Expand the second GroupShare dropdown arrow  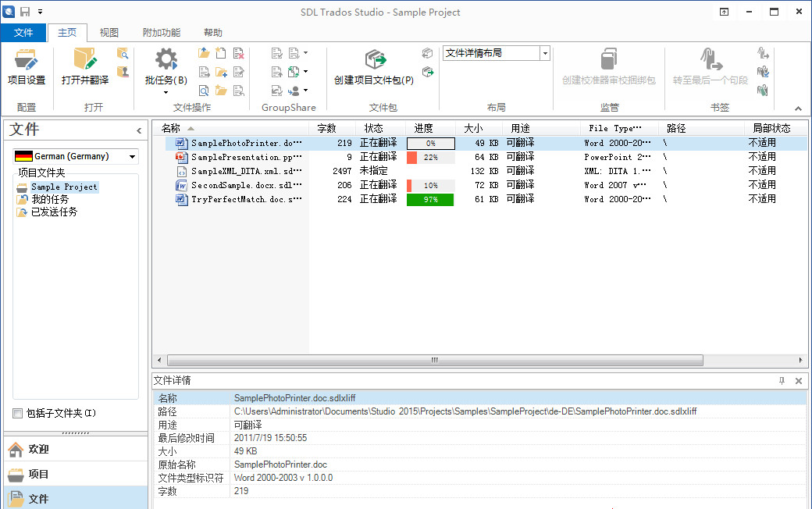[305, 72]
